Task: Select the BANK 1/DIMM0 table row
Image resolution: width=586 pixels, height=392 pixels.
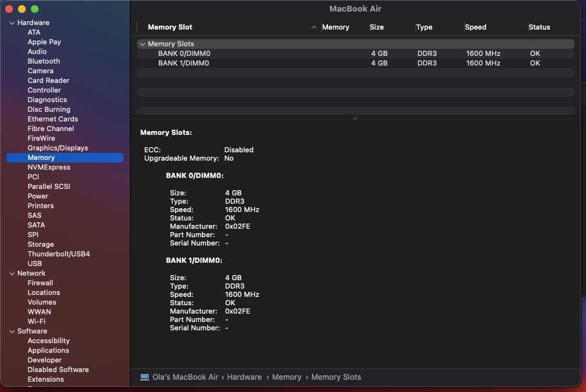Action: 356,64
